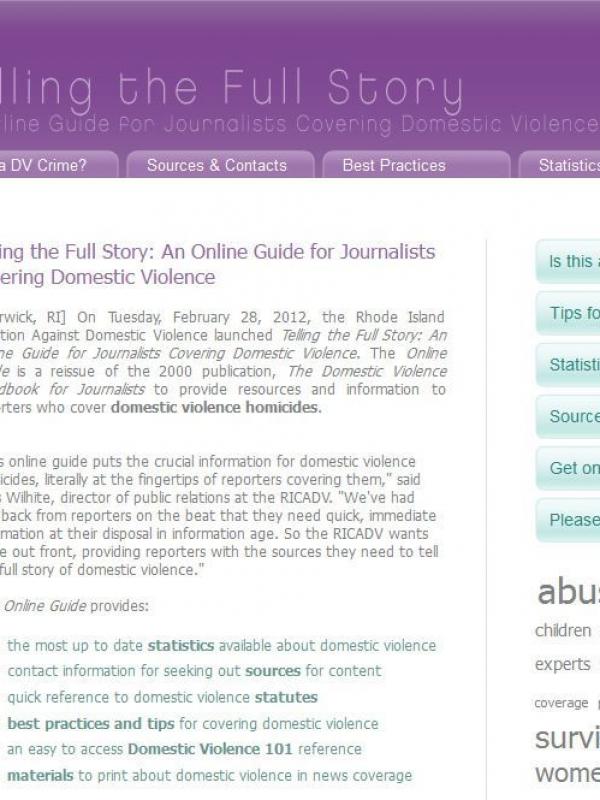Viewport: 600px width, 800px height.
Task: Select the 'wome' tag in tag cloud
Action: click(567, 773)
